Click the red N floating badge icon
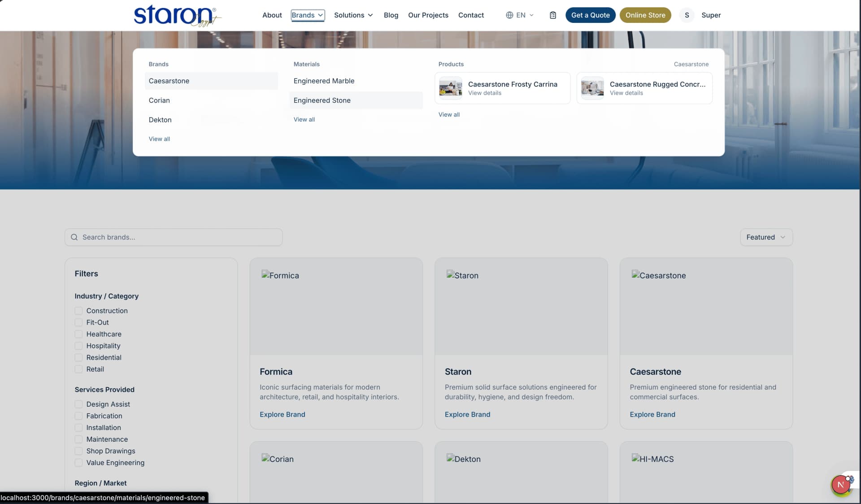The height and width of the screenshot is (504, 861). 840,485
